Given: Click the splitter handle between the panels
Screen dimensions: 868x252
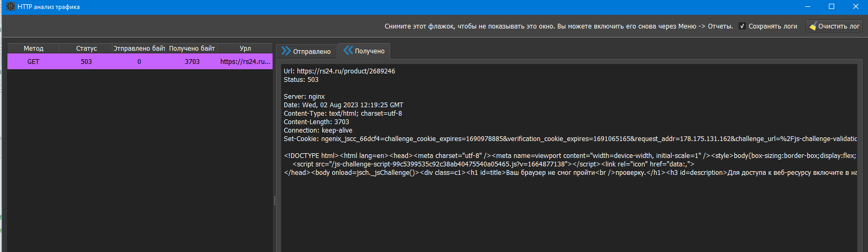Looking at the screenshot, I should tap(274, 201).
